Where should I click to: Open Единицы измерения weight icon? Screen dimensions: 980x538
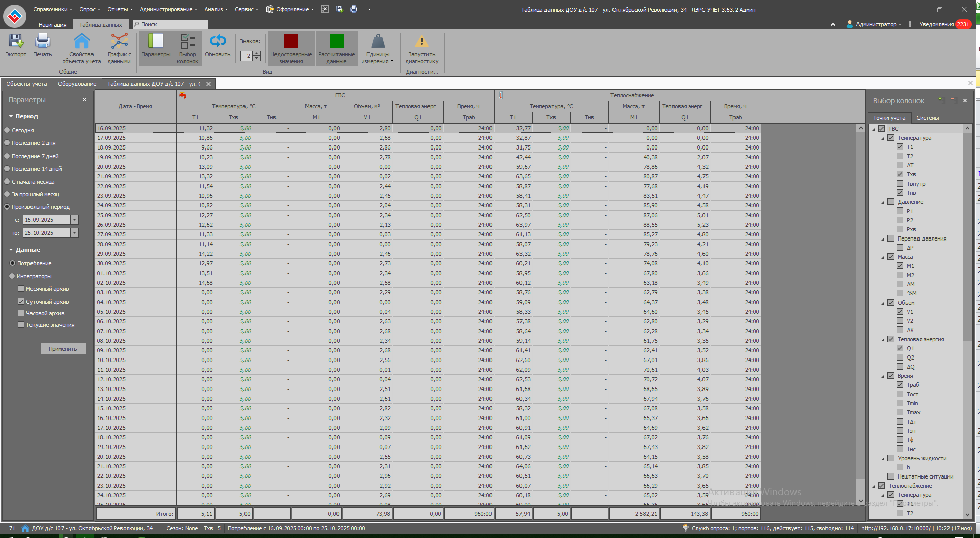click(x=378, y=42)
